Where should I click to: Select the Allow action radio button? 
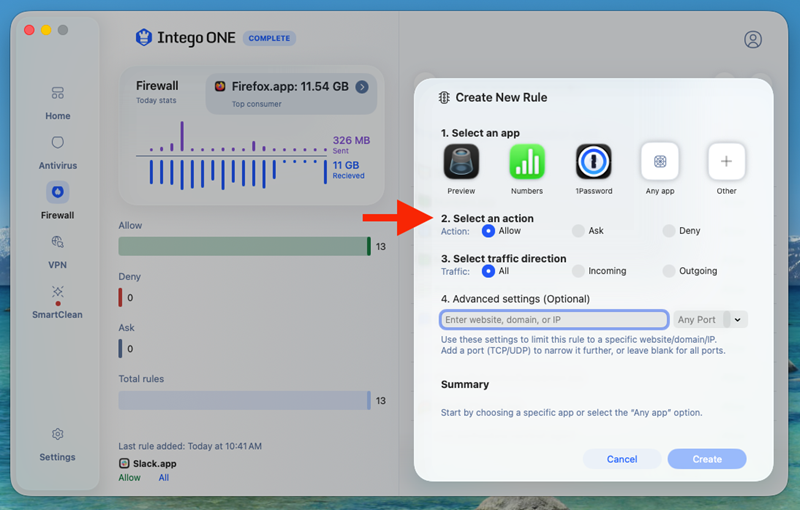(488, 231)
